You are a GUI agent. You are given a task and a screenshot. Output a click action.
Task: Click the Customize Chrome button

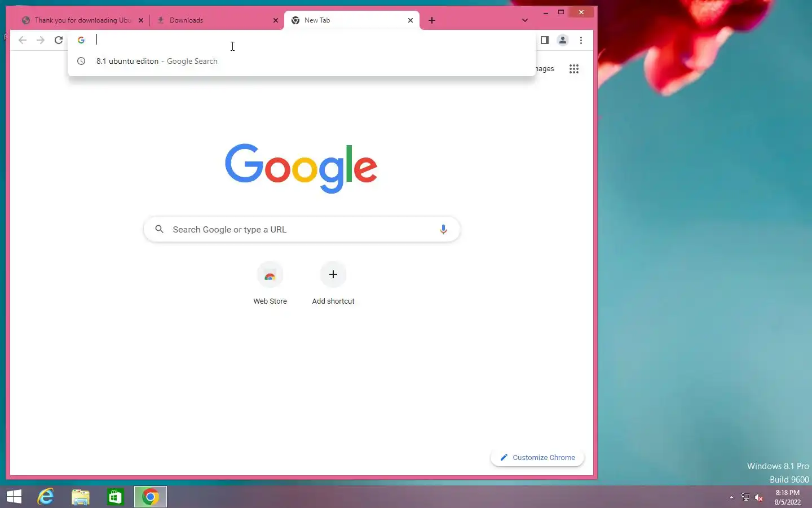(x=537, y=457)
